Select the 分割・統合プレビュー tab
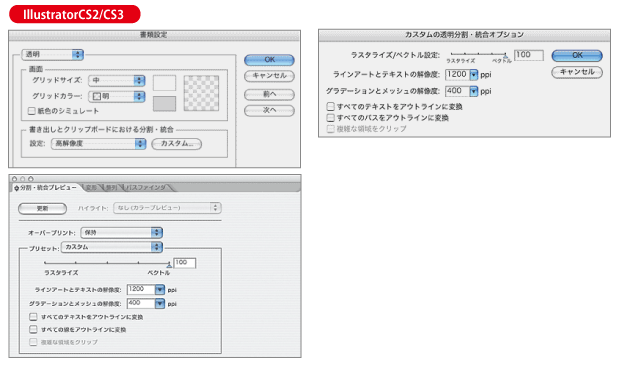Viewport: 622px width, 368px height. (x=48, y=188)
